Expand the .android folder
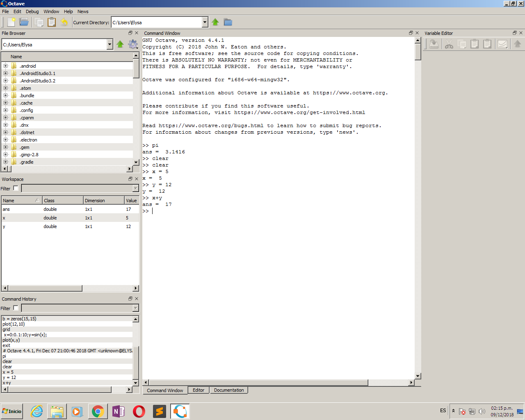The image size is (525, 420). (x=6, y=66)
